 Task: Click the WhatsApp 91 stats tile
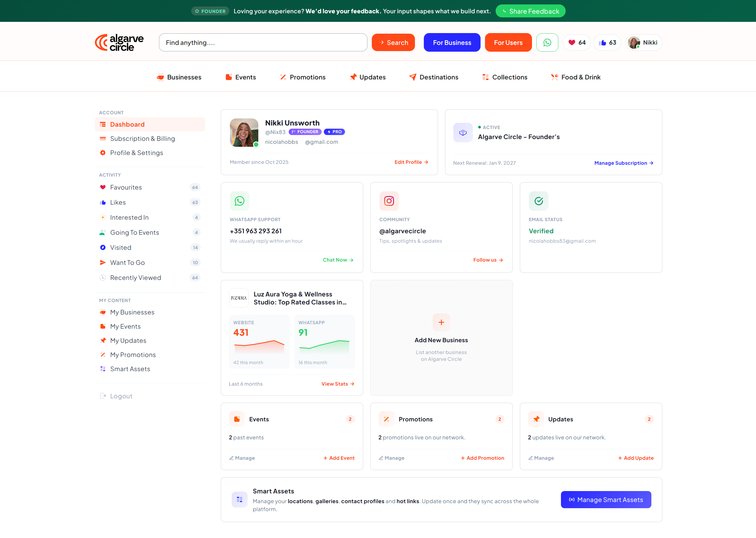tap(324, 342)
